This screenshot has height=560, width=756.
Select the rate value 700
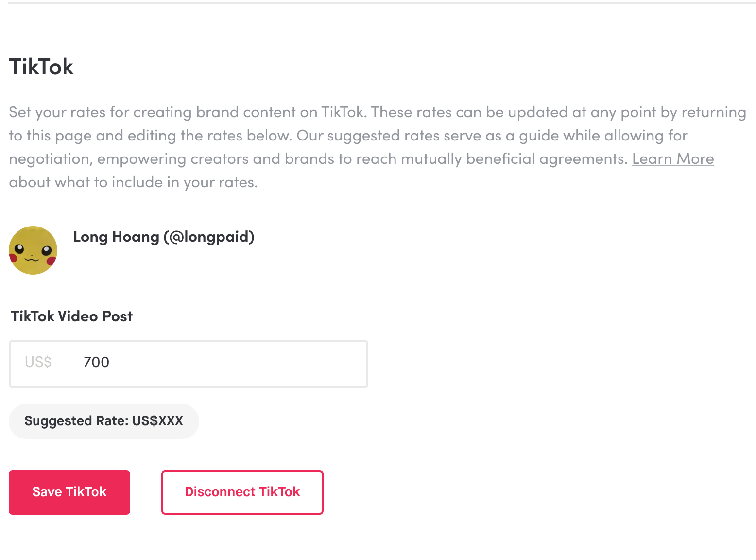(x=96, y=362)
